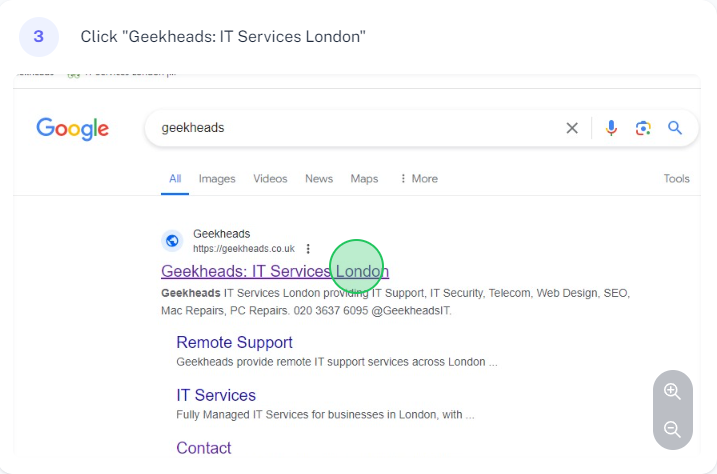Viewport: 717px width, 474px height.
Task: Click the Geekheads globe favicon
Action: [172, 240]
